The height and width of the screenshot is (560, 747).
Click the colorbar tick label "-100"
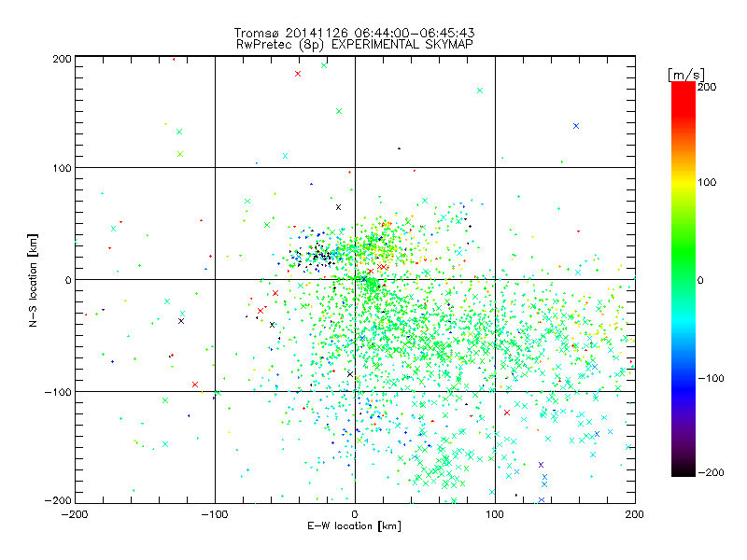pos(711,378)
